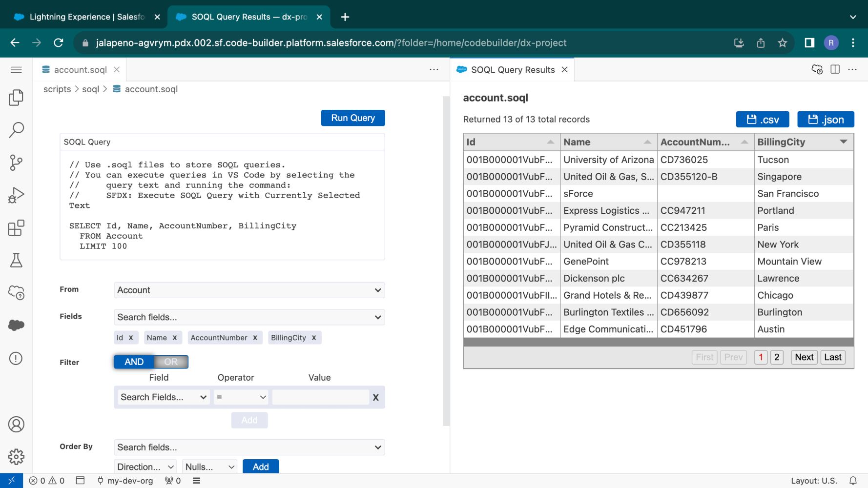
Task: Select the Tucson billing city cell
Action: pyautogui.click(x=804, y=160)
